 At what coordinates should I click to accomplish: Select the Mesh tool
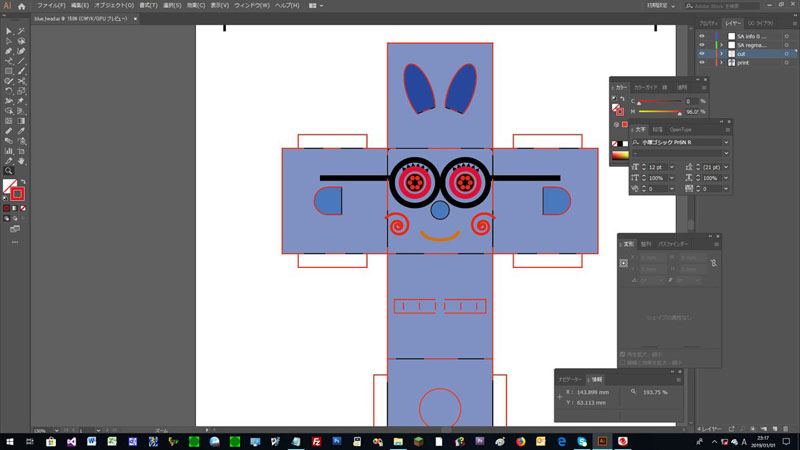9,121
